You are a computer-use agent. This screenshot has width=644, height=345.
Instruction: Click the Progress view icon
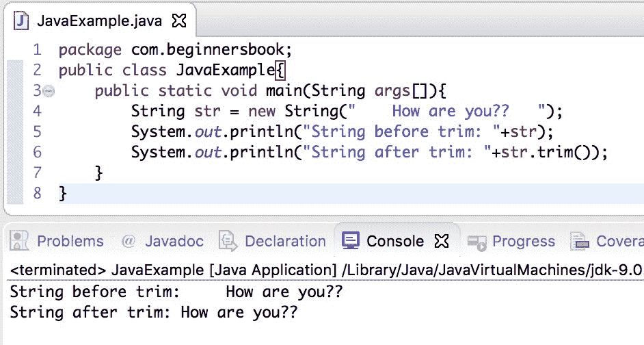pos(477,241)
